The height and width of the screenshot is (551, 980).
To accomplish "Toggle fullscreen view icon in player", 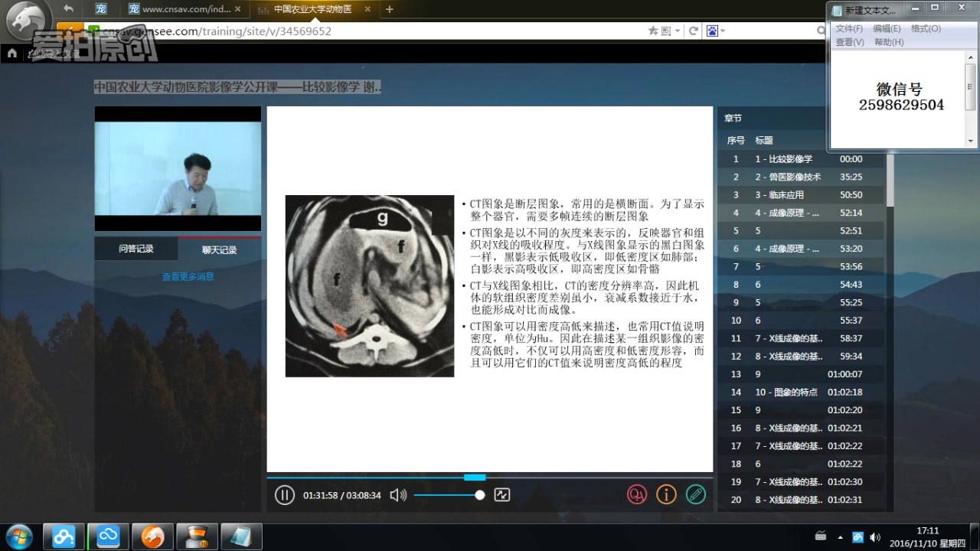I will [x=502, y=495].
